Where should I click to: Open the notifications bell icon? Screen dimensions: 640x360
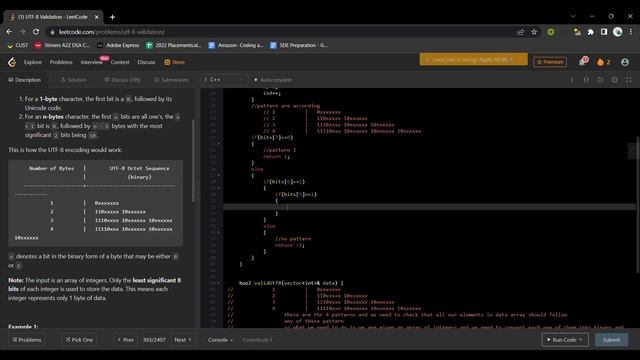(x=582, y=62)
